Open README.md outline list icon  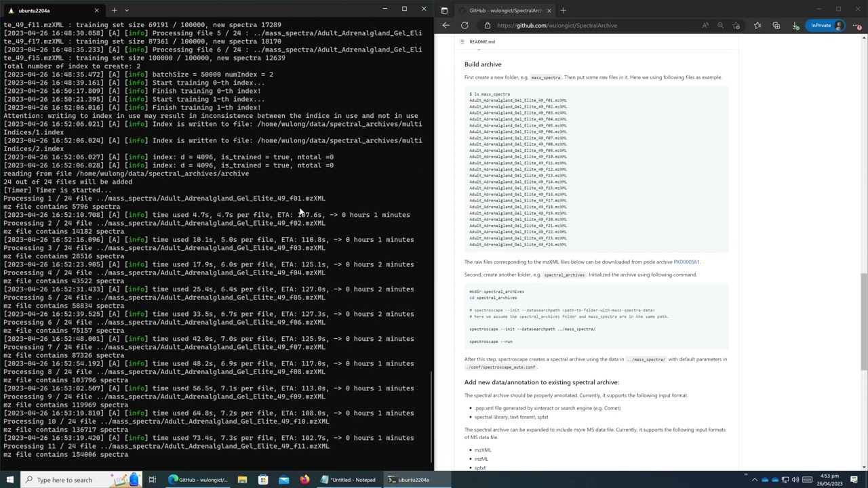pyautogui.click(x=462, y=41)
